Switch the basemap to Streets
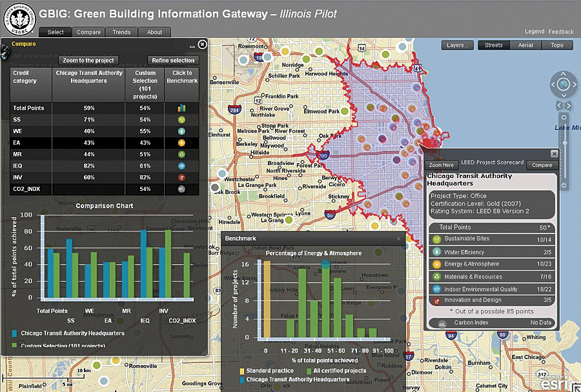Image resolution: width=581 pixels, height=392 pixels. pyautogui.click(x=494, y=45)
